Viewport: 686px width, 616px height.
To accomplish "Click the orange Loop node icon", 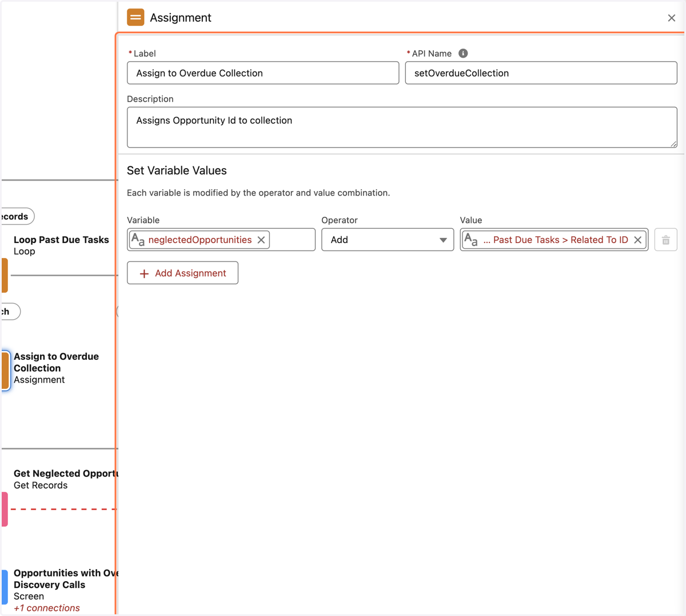I will point(5,275).
